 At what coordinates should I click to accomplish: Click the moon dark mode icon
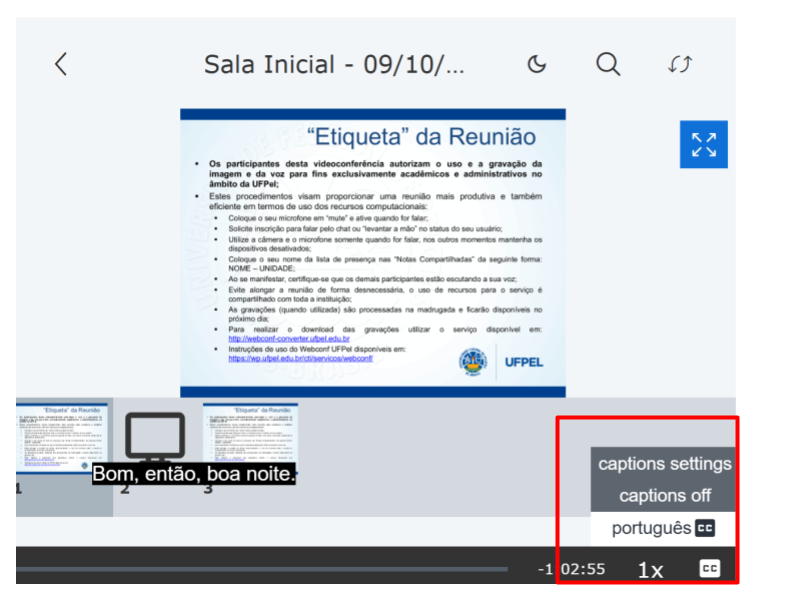click(536, 63)
